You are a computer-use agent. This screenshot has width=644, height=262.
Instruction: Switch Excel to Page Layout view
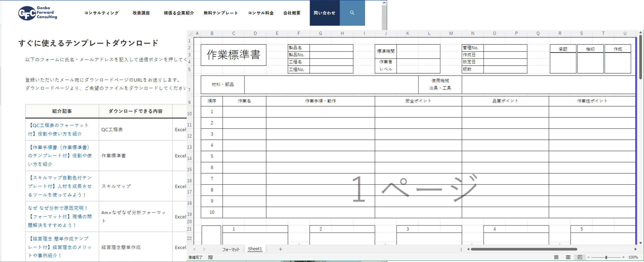coord(568,257)
